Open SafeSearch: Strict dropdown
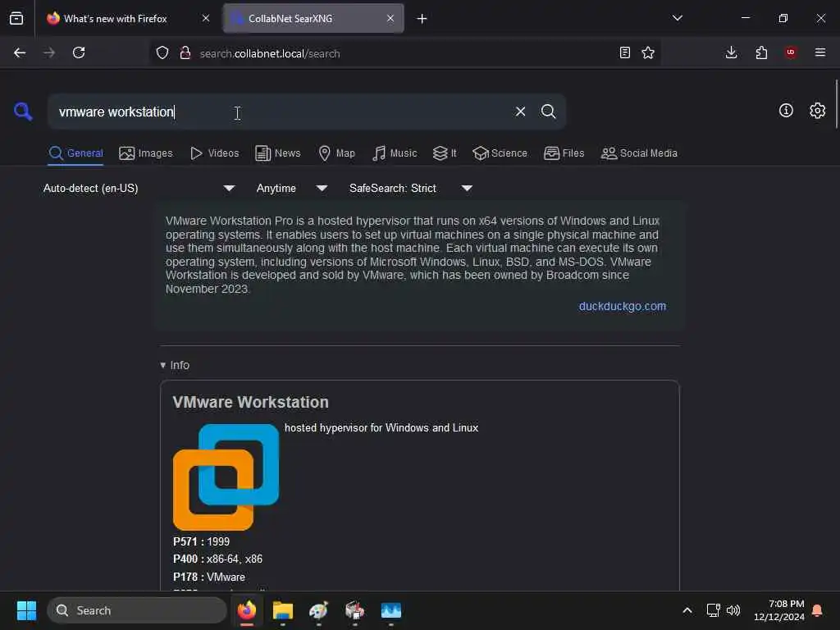This screenshot has width=840, height=630. [410, 188]
